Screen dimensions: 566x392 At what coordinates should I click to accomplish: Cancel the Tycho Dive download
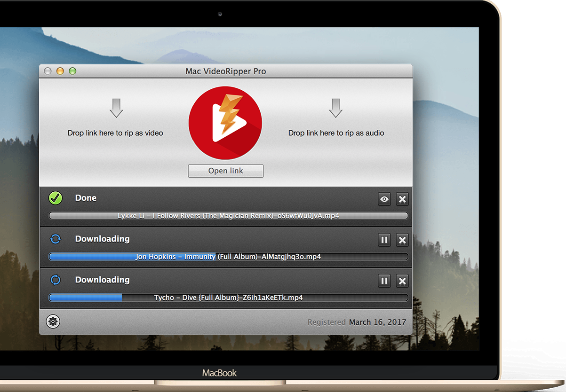[x=402, y=281]
